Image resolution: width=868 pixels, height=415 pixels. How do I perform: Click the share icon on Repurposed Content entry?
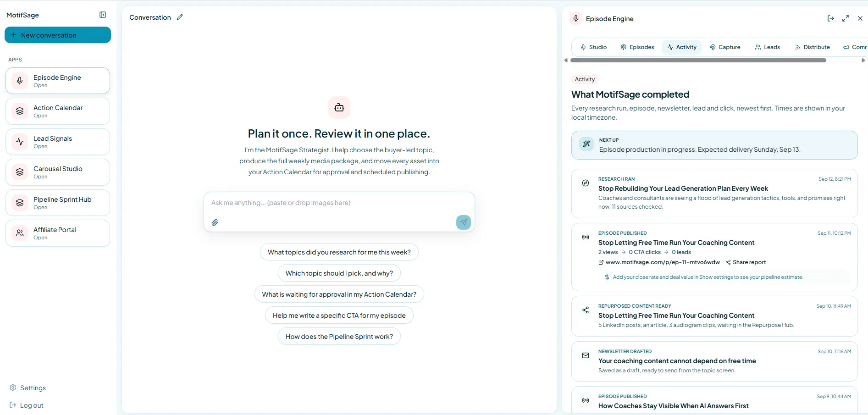point(586,310)
